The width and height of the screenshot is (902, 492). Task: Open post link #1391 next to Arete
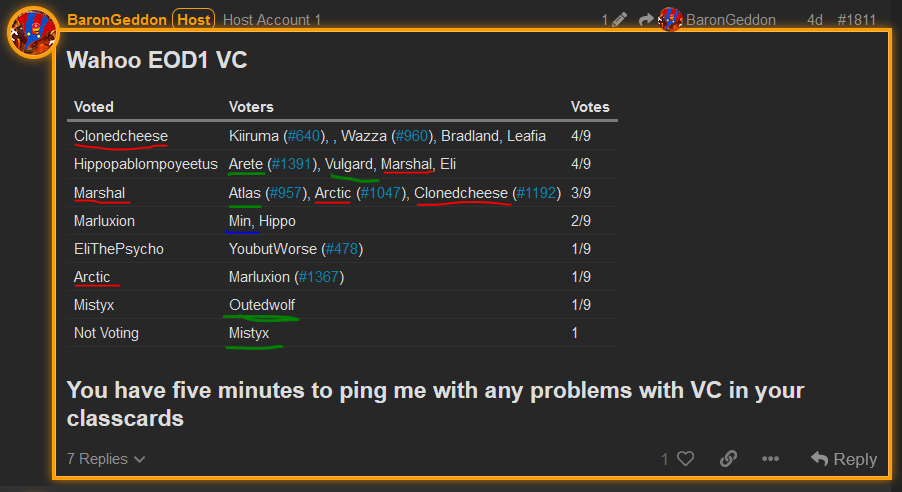(292, 164)
